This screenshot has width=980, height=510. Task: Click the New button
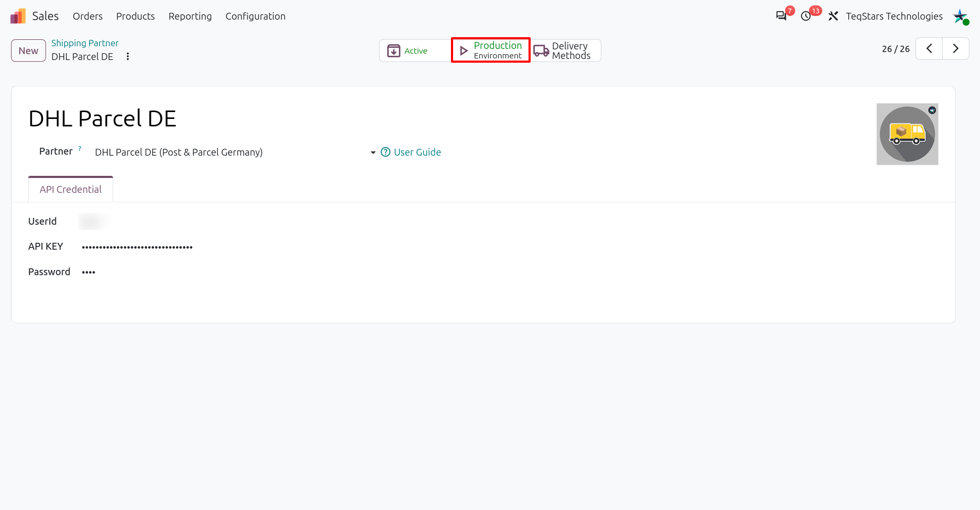(29, 50)
